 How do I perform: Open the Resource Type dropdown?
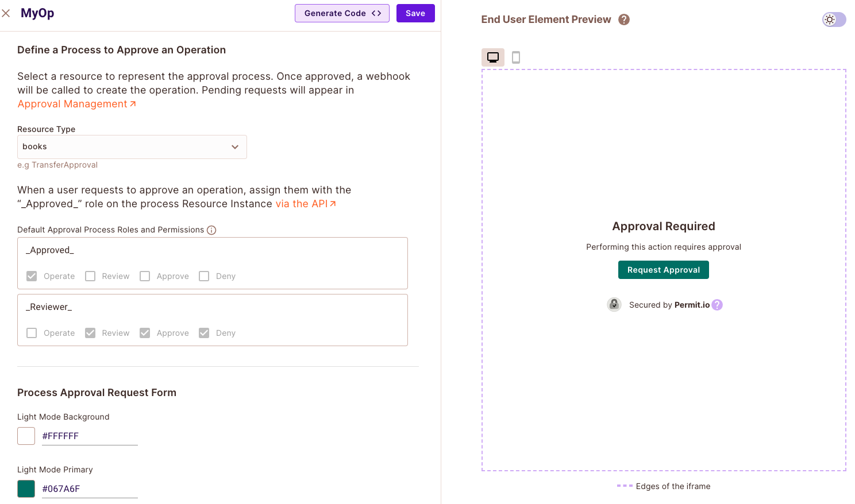coord(132,147)
